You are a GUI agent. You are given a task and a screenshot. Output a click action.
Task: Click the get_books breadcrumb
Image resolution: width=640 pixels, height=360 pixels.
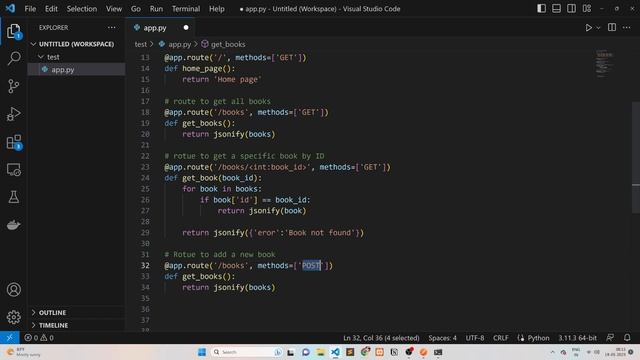click(224, 44)
